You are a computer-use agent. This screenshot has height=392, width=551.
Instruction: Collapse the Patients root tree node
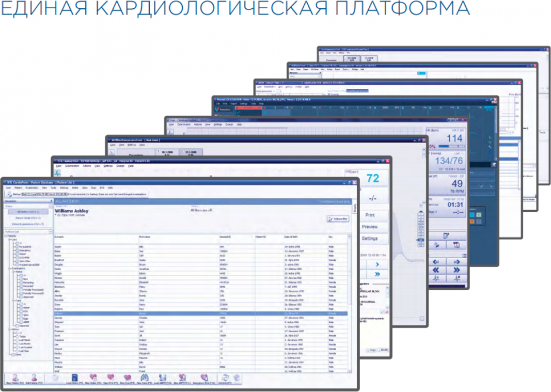click(x=6, y=237)
